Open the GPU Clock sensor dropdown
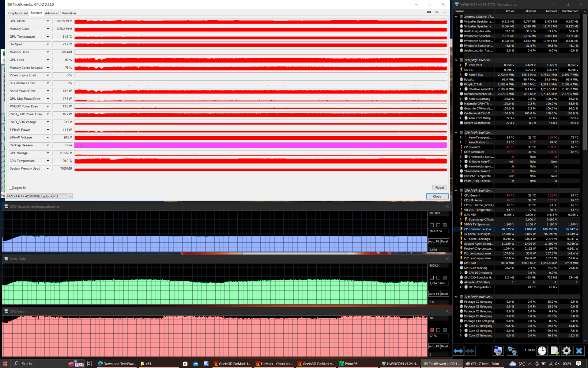 pos(48,21)
